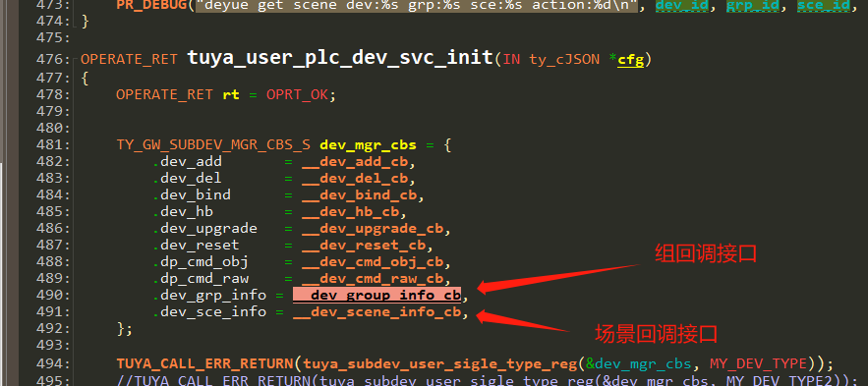
Task: Click the __dev_bind_cb callback name
Action: pos(359,195)
